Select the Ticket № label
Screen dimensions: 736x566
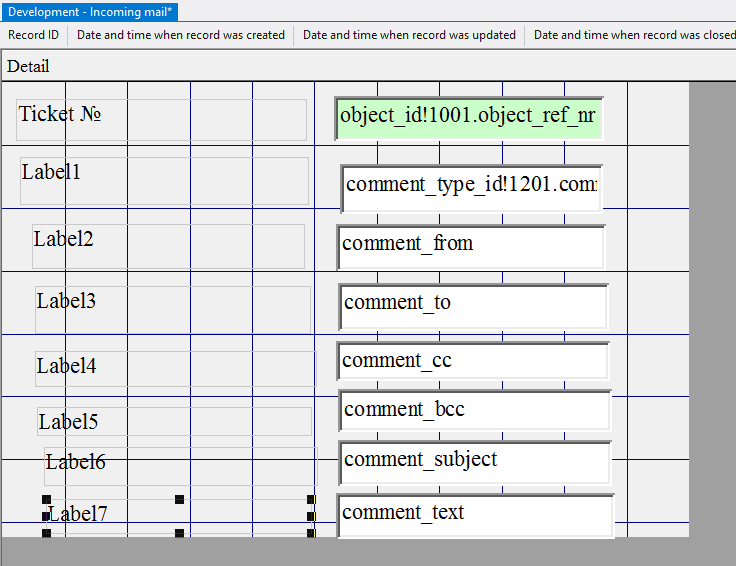tap(162, 119)
